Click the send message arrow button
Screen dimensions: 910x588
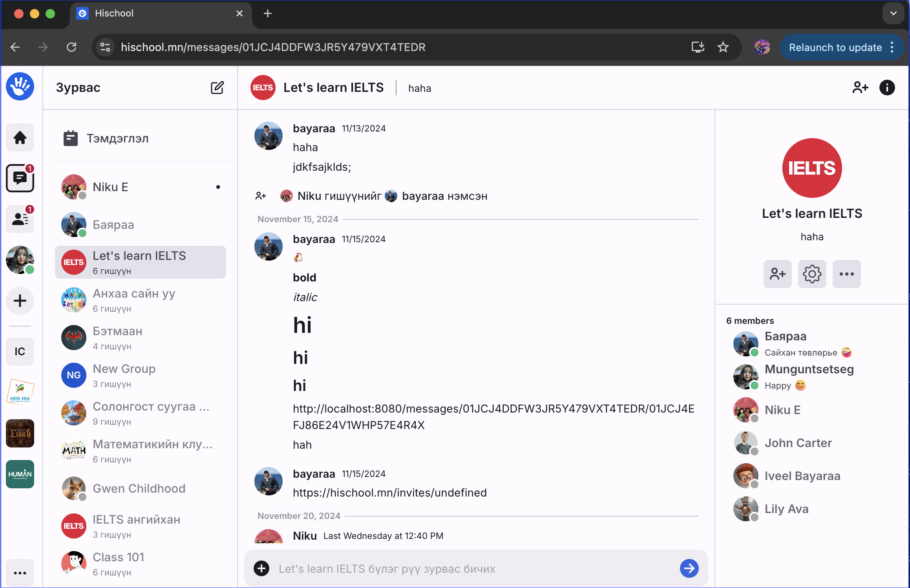click(689, 568)
